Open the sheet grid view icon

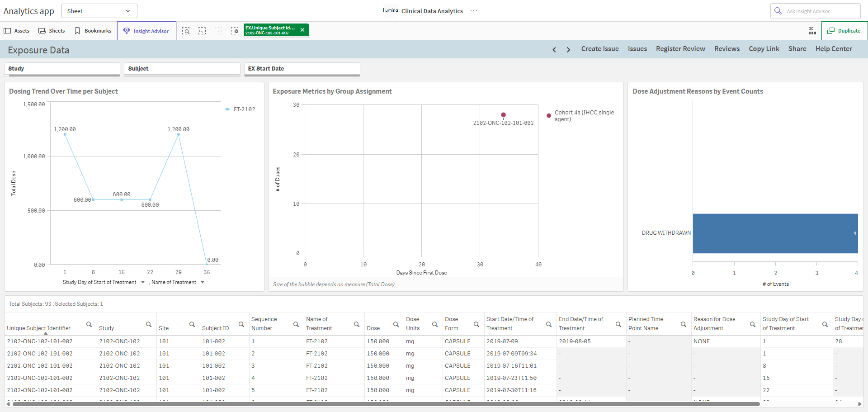pos(812,31)
